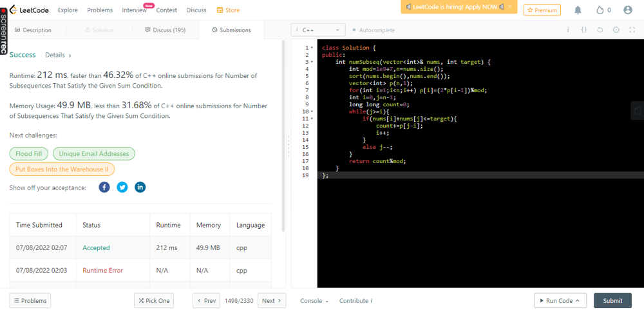This screenshot has width=644, height=310.
Task: Click the 49.9 MB memory table cell
Action: tap(208, 248)
